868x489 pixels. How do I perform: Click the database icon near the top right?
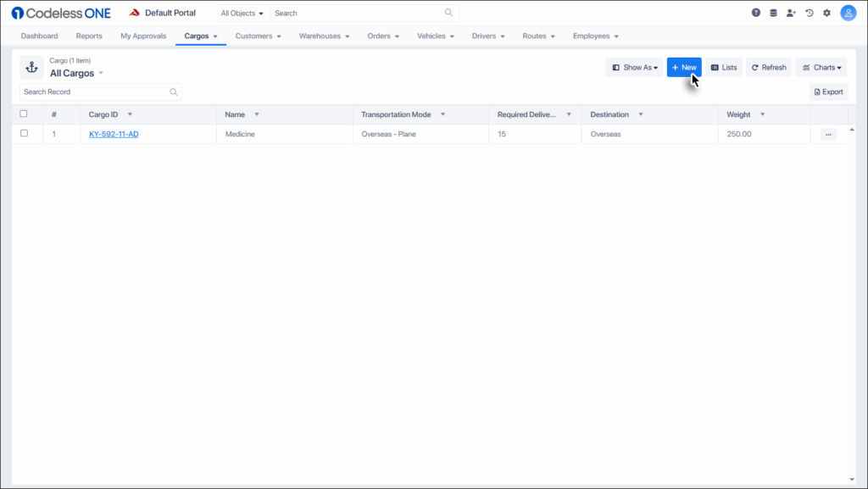[772, 13]
